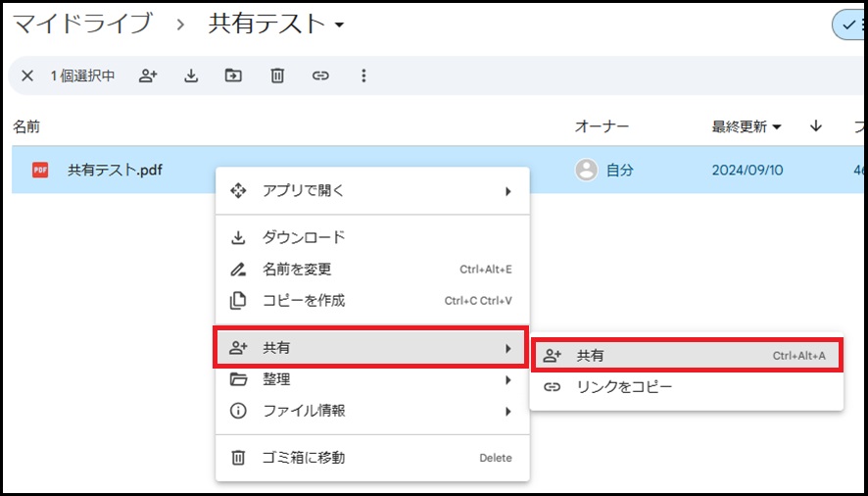868x496 pixels.
Task: Clear the selection with the X icon
Action: coord(27,75)
